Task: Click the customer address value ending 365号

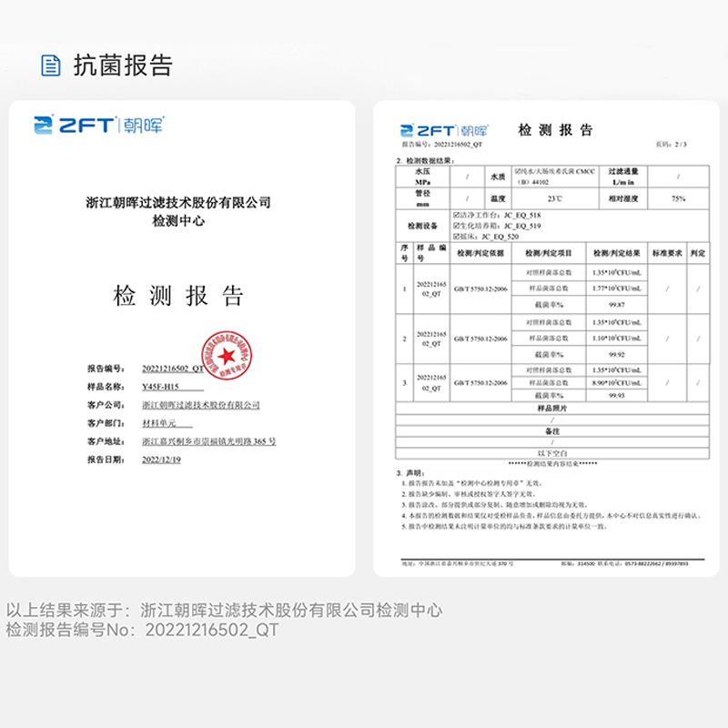Action: pos(209,441)
